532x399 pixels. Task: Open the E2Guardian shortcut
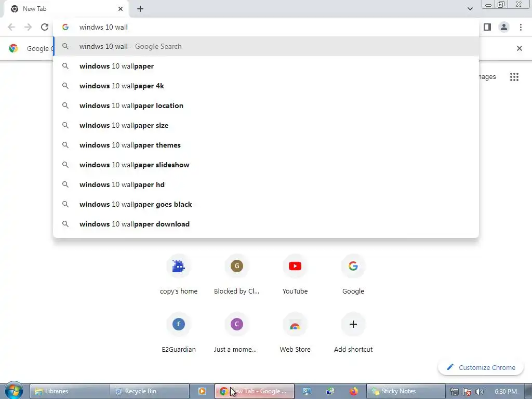(x=179, y=332)
